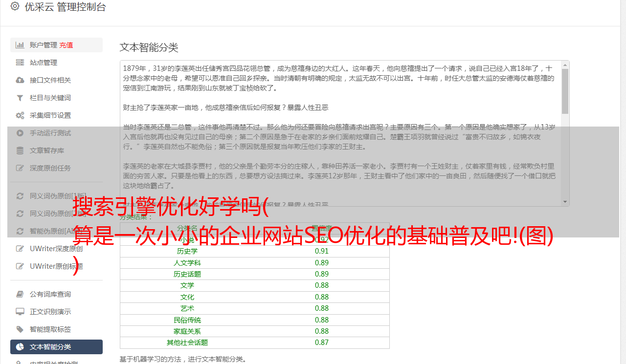Click the 文本智能分类 pie-chart icon
This screenshot has width=626, height=364.
click(20, 347)
